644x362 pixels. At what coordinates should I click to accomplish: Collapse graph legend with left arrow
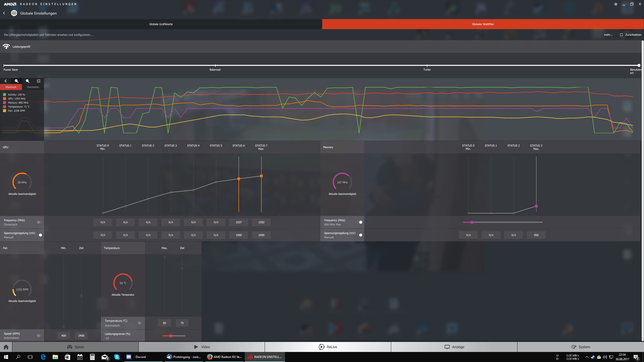(x=6, y=81)
